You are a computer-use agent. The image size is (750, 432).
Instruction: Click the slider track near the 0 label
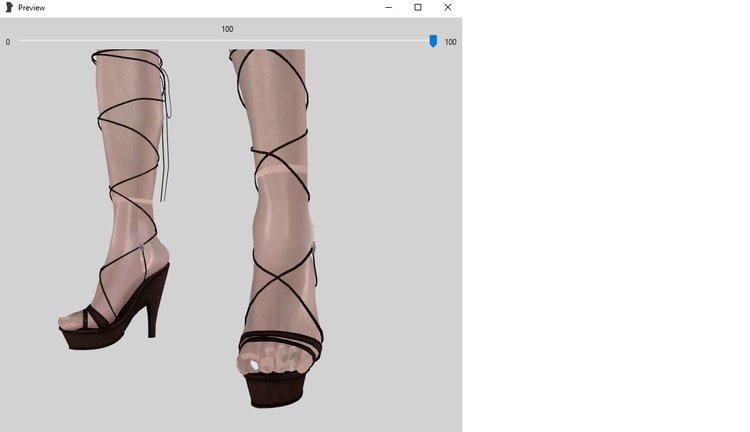tap(22, 41)
